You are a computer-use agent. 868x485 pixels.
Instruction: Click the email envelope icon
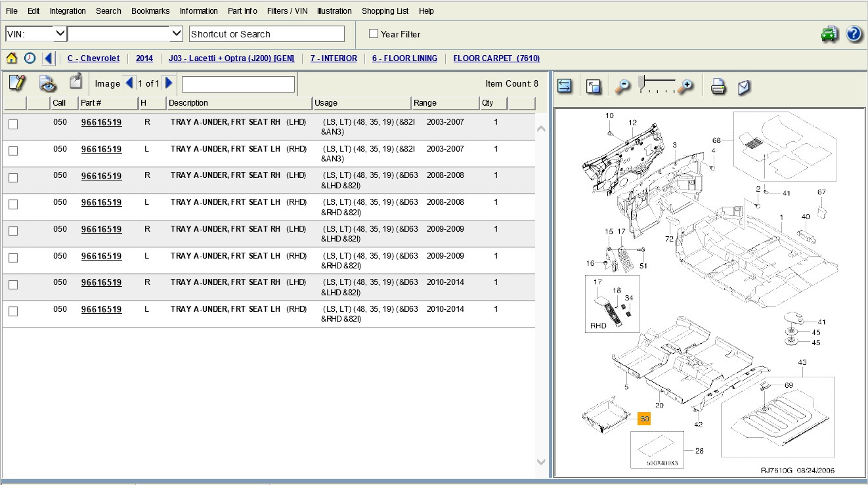coord(744,87)
